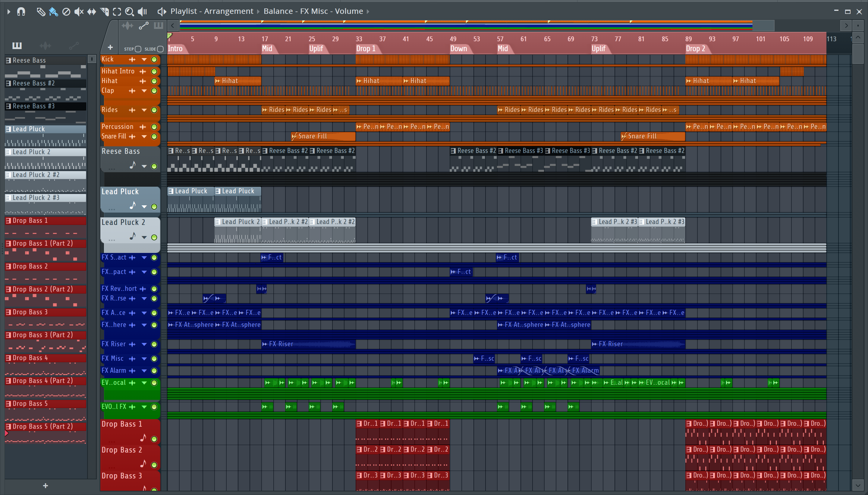Open the Reese Bass track dropdown arrow

click(x=144, y=166)
